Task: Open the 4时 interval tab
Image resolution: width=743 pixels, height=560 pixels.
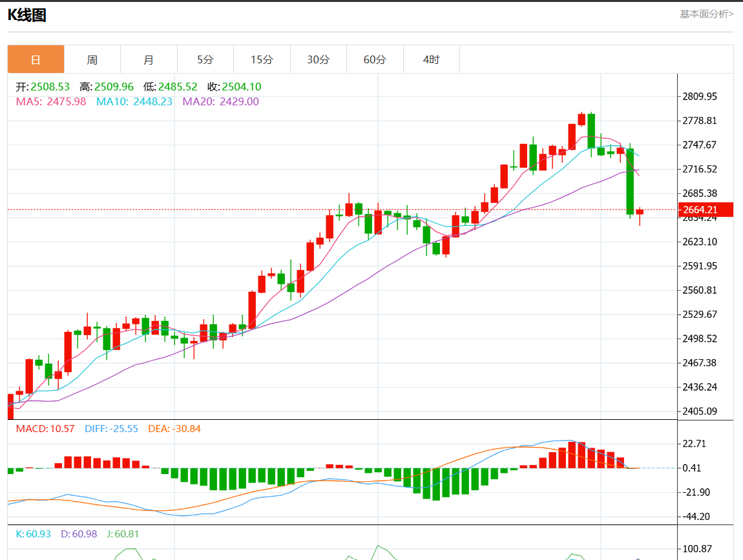Action: 431,59
